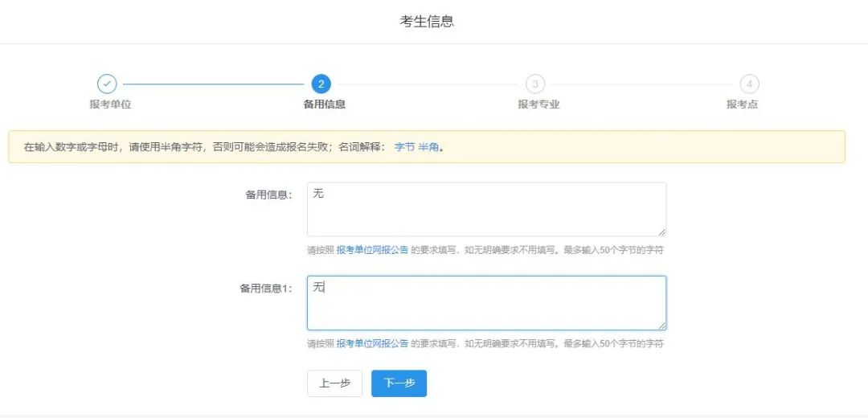Screen dimensions: 868x418
Task: Focus the 备用信息1 text area
Action: (x=485, y=303)
